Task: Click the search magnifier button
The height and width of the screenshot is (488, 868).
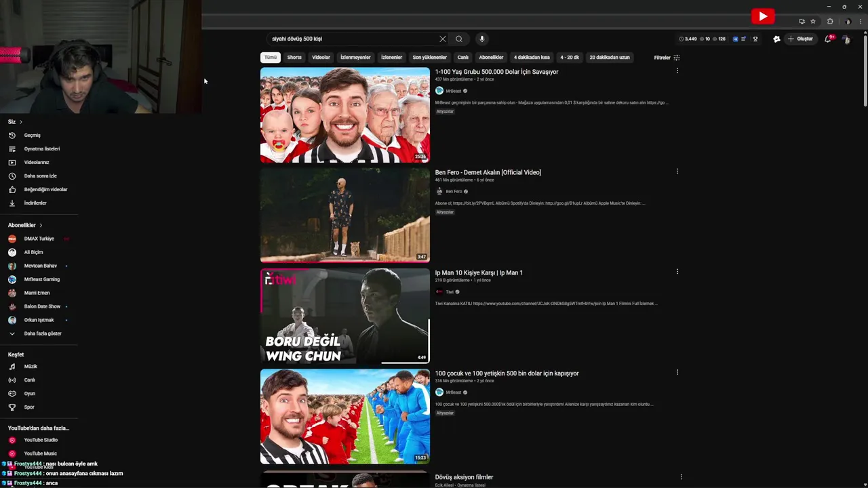Action: [x=459, y=39]
